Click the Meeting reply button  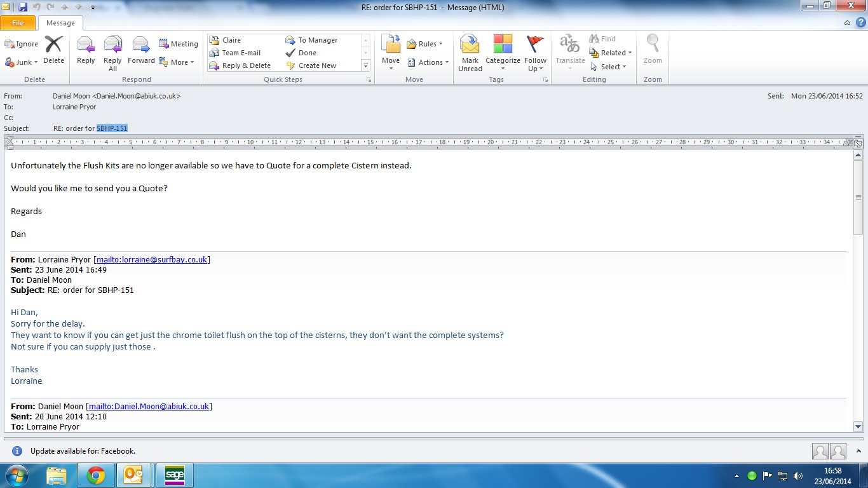179,44
